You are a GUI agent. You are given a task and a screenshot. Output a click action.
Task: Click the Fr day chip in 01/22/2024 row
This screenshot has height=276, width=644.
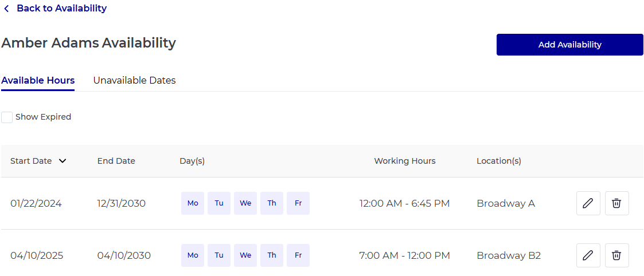coord(298,203)
